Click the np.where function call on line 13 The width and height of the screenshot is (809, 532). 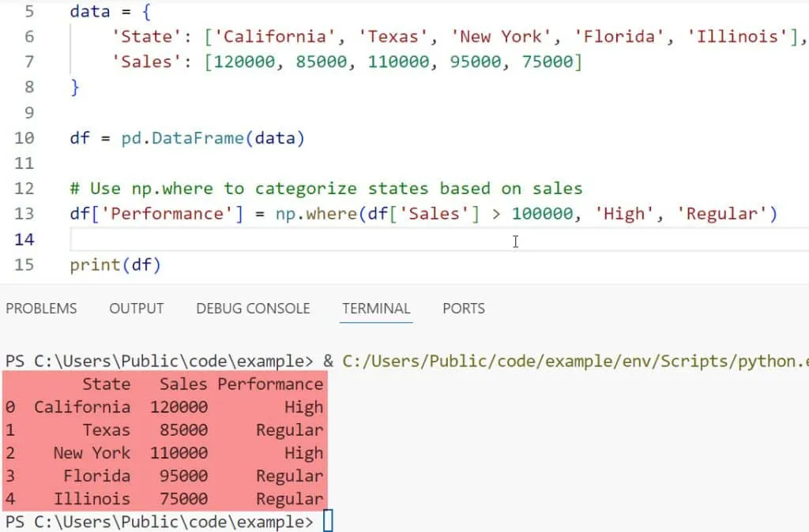point(317,214)
